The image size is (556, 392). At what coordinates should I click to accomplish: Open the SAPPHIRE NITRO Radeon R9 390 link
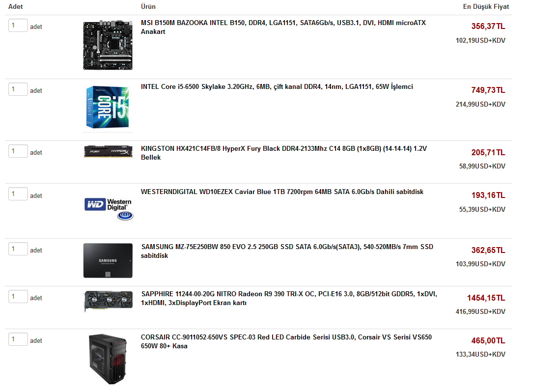pos(289,298)
